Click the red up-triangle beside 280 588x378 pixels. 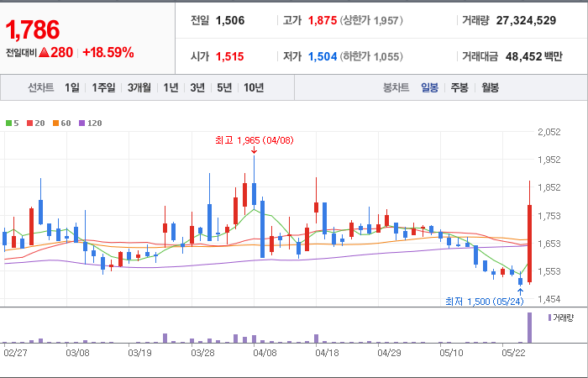(x=44, y=52)
